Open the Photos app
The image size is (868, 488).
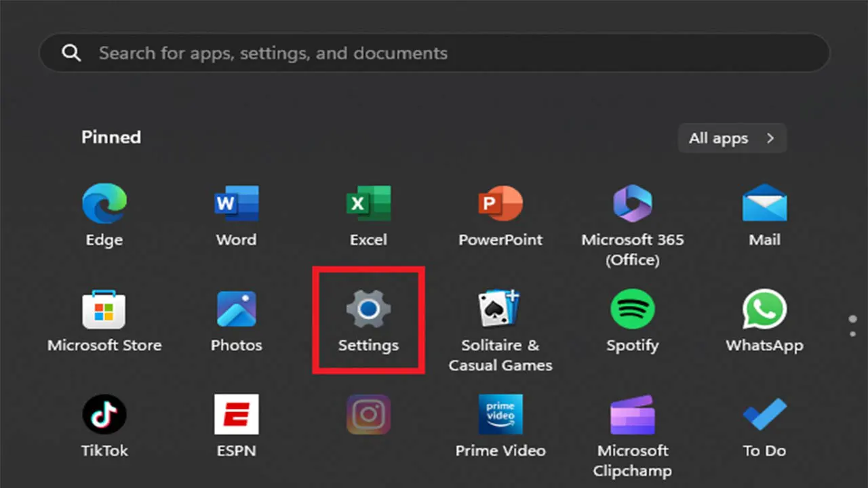click(x=236, y=310)
